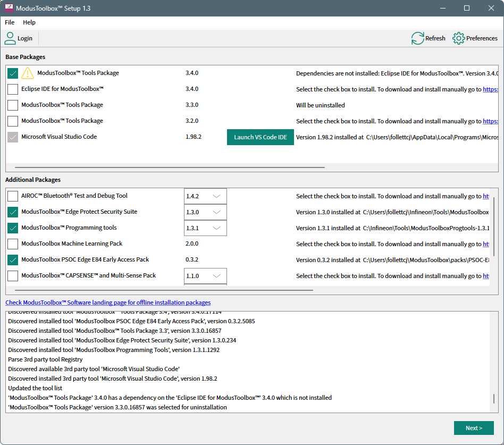Image resolution: width=504 pixels, height=445 pixels.
Task: Open download link in Machine Learning Pack row
Action: pos(486,244)
